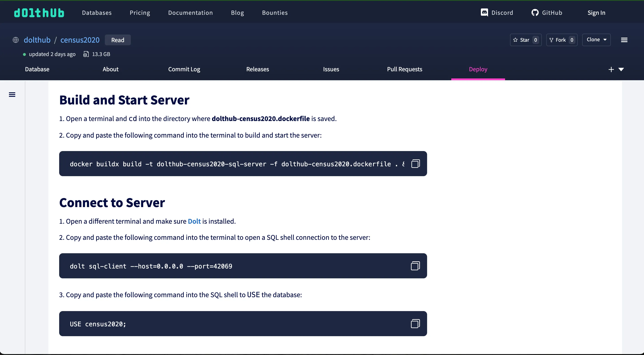This screenshot has width=644, height=355.
Task: Open the Pull Requests tab
Action: 404,69
